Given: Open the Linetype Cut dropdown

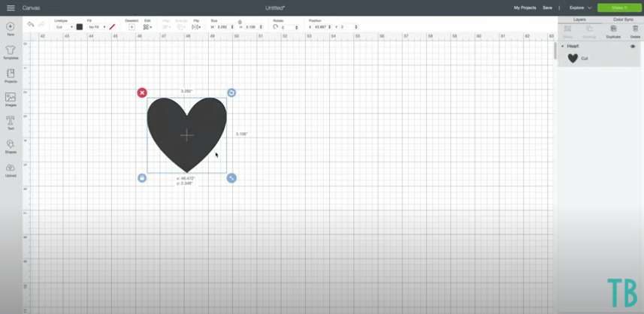Looking at the screenshot, I should pos(64,27).
